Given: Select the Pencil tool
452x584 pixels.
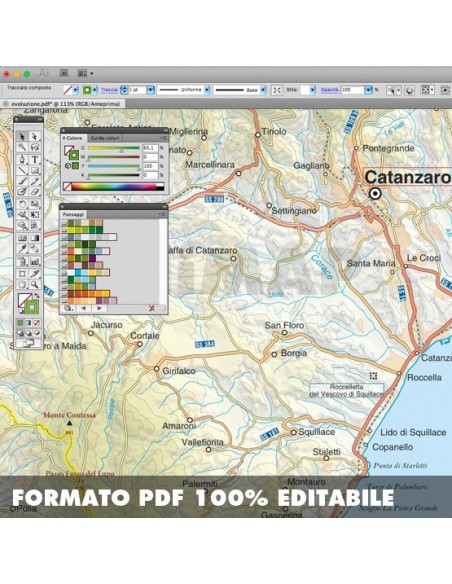Looking at the screenshot, I should point(35,181).
